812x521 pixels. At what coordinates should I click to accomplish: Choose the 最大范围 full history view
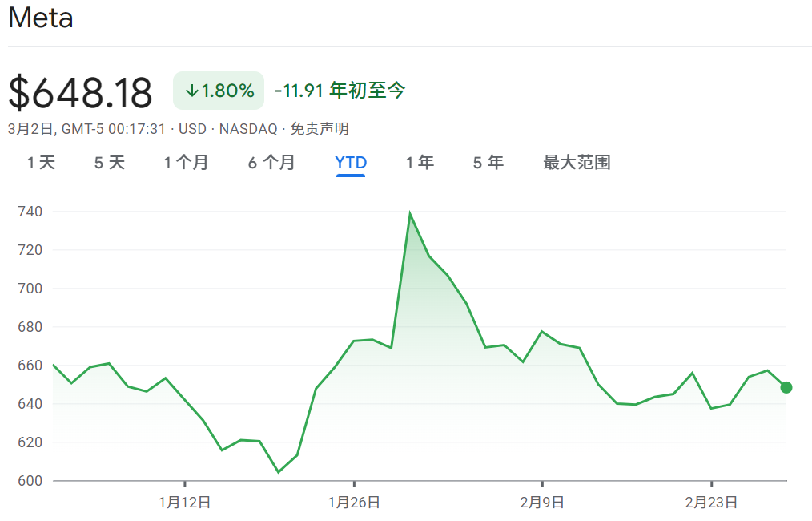click(x=578, y=162)
